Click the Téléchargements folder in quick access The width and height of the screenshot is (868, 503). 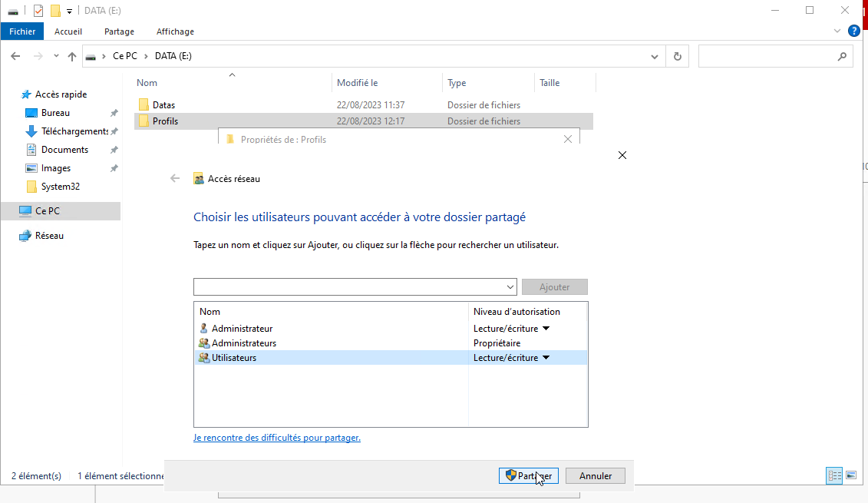pos(74,131)
